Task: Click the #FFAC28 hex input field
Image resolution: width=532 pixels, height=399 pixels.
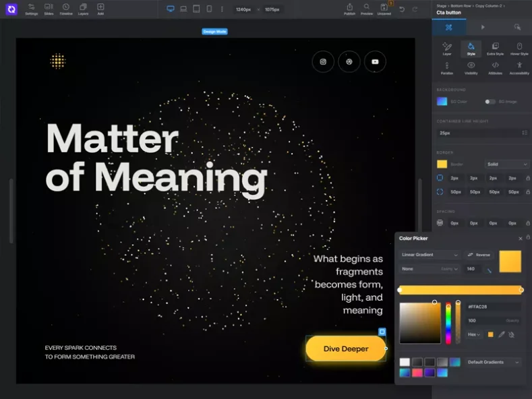Action: pos(494,307)
